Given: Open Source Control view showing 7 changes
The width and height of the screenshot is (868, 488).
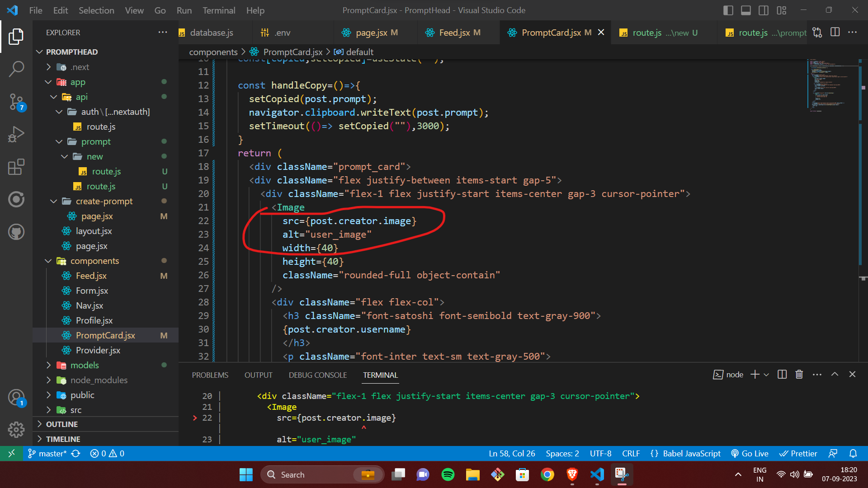Looking at the screenshot, I should tap(17, 102).
